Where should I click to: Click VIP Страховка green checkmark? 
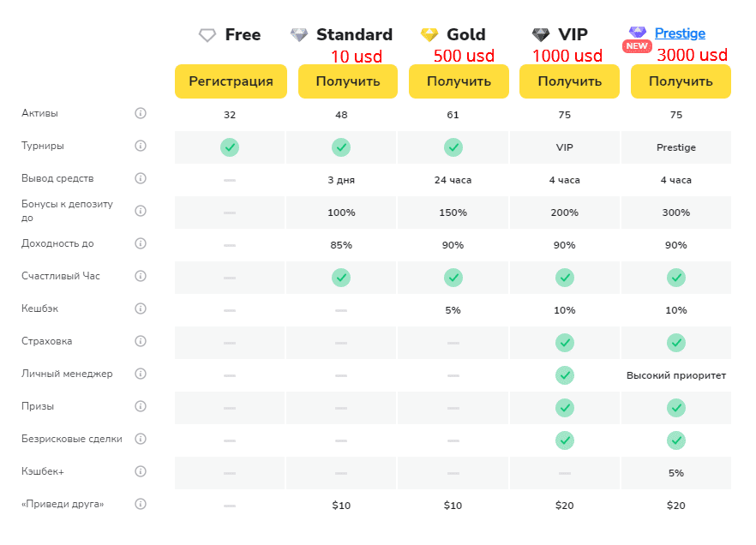pyautogui.click(x=565, y=343)
